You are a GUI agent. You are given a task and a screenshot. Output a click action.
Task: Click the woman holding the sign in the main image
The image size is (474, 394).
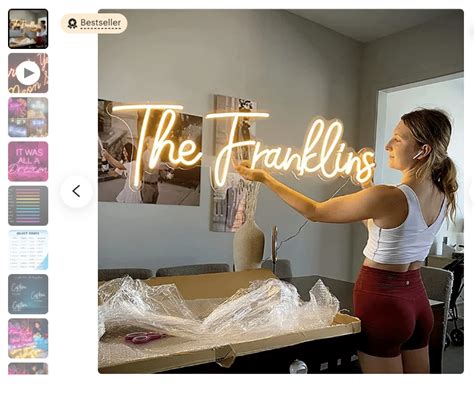coord(400,240)
